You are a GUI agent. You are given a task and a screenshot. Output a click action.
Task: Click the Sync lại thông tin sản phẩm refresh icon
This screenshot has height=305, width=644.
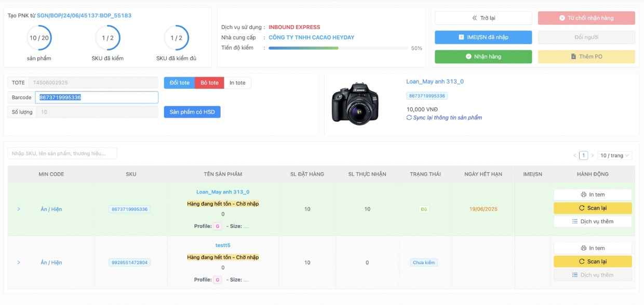click(x=409, y=118)
